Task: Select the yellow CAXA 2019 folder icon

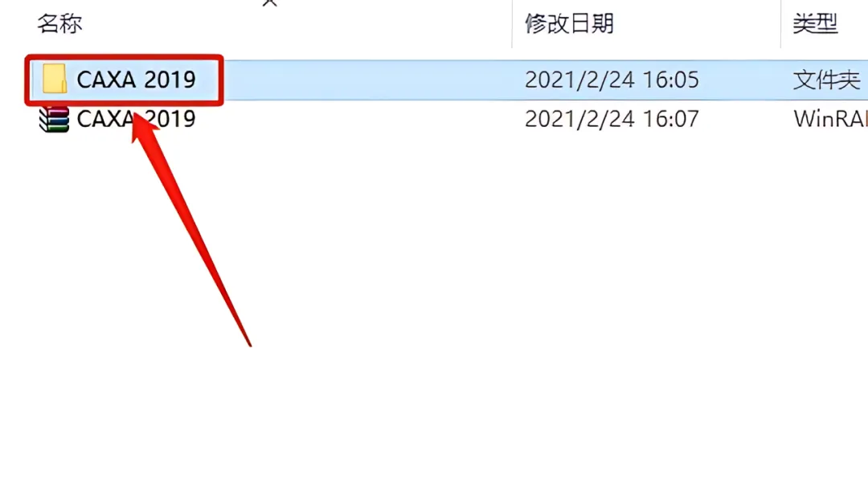Action: [55, 79]
